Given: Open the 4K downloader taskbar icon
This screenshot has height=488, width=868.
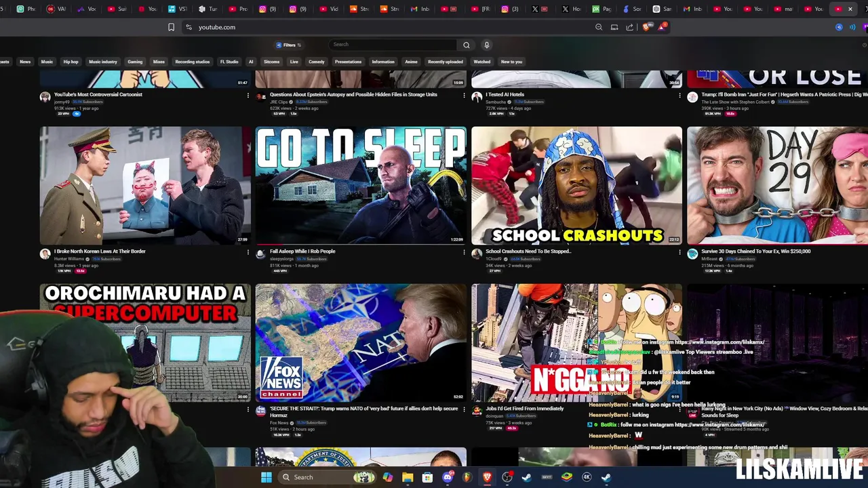Looking at the screenshot, I should click(x=587, y=477).
